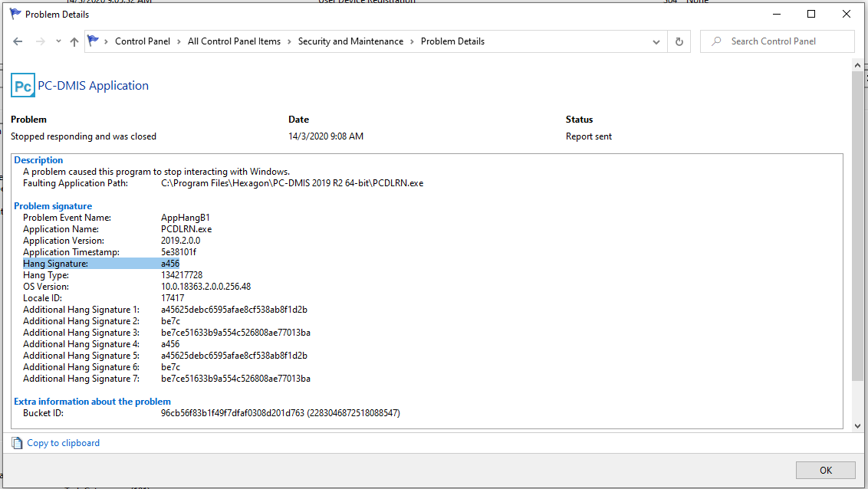Expand chevron after Control Panel breadcrumb
The height and width of the screenshot is (489, 868).
(179, 41)
